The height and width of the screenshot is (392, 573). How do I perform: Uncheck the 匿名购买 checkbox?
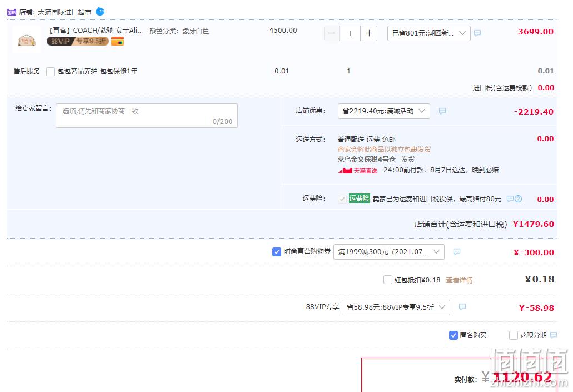pos(453,335)
